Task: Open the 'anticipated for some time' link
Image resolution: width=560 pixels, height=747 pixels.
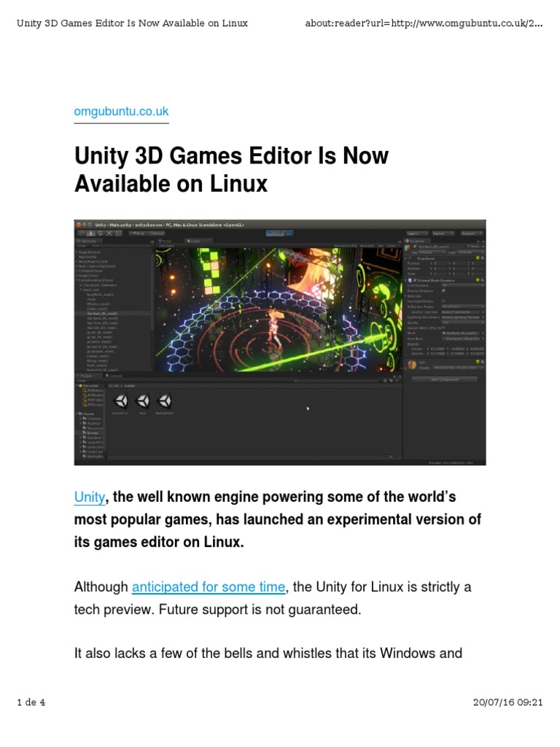Action: (209, 587)
